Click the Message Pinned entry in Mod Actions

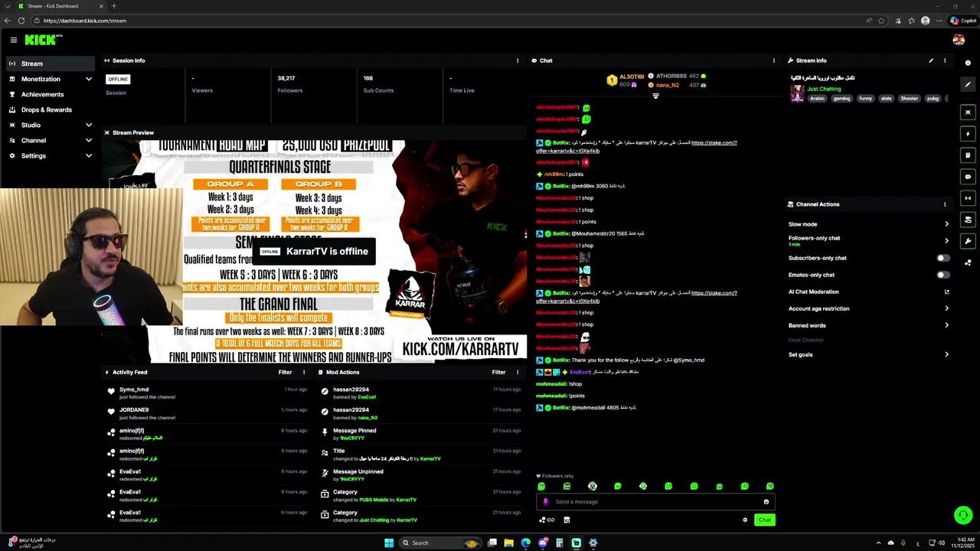pos(420,434)
